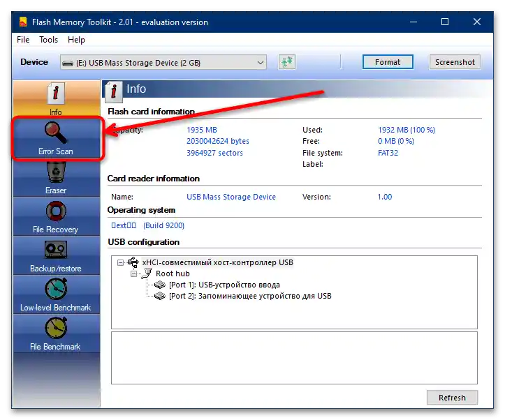Select Port 1 USB input device row

point(224,285)
